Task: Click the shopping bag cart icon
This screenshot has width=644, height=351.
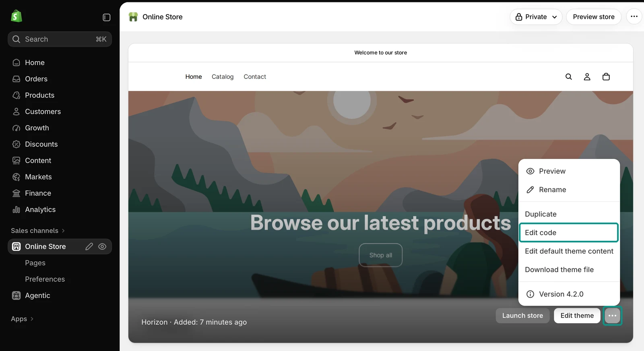Action: [x=606, y=76]
